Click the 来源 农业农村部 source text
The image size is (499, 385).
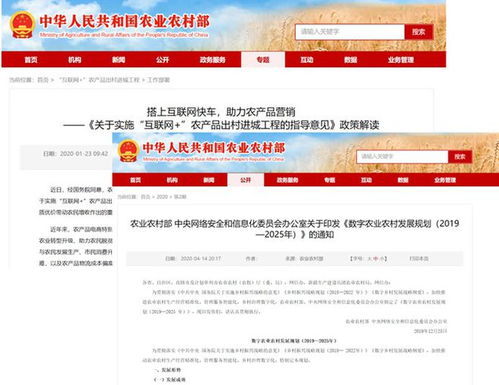[x=304, y=258]
